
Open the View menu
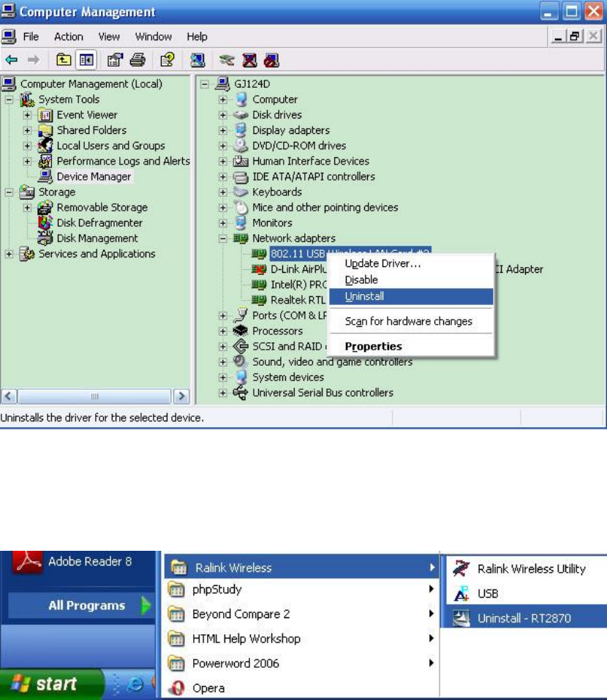click(109, 37)
